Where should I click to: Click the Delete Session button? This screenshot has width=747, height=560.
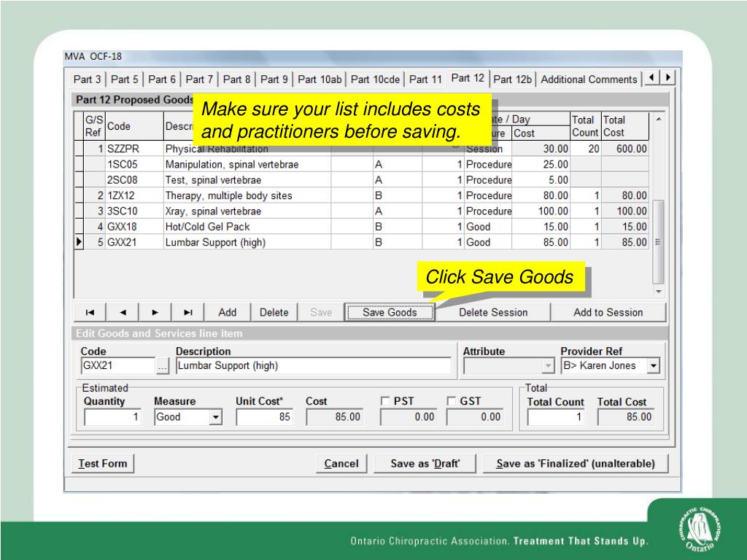click(x=493, y=312)
